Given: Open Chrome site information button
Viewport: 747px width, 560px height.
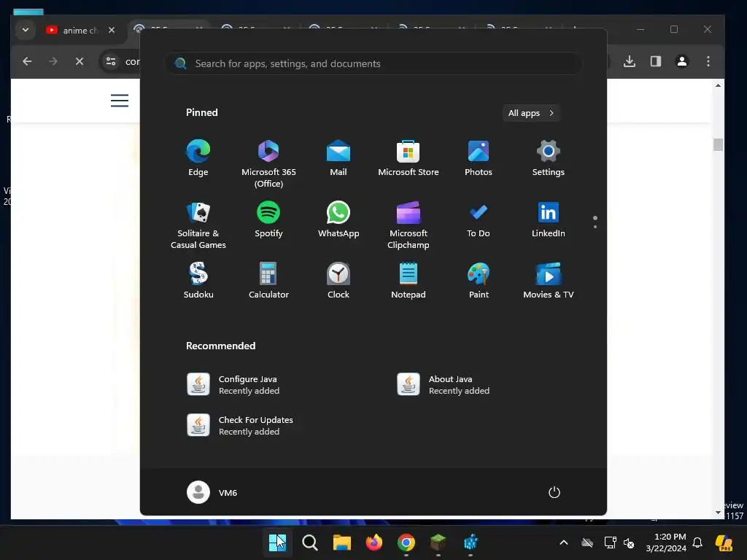Looking at the screenshot, I should click(x=111, y=61).
